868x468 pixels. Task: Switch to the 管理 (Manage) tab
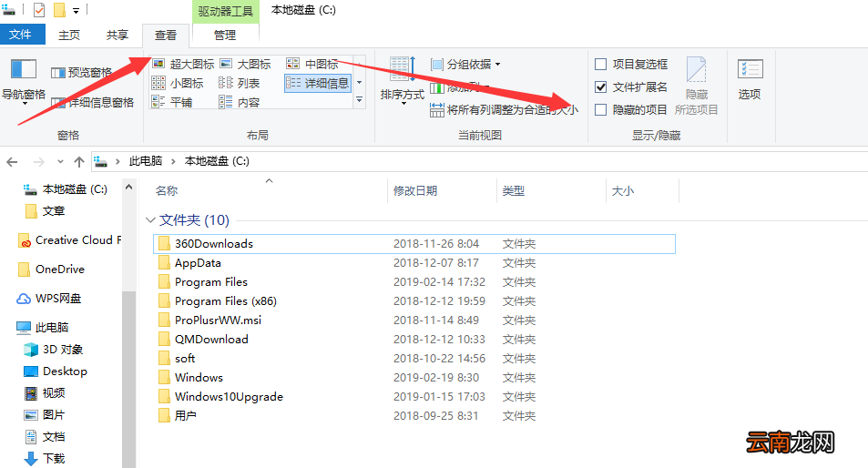pyautogui.click(x=225, y=35)
